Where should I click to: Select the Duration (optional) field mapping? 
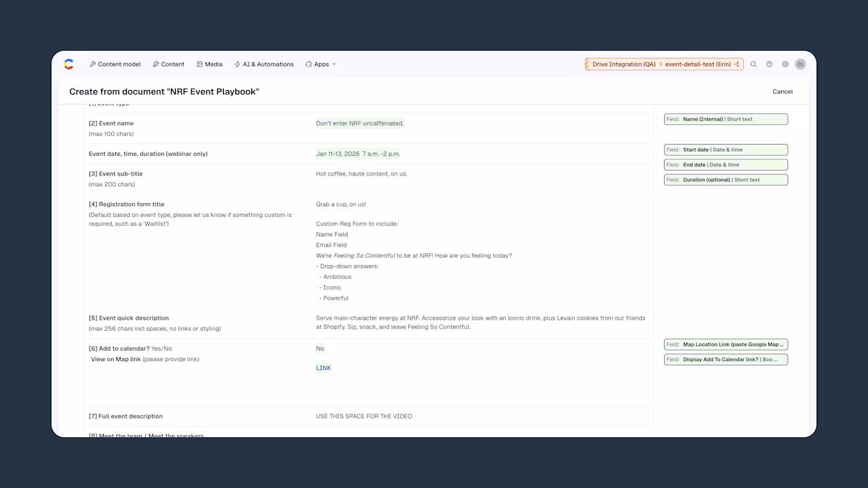pyautogui.click(x=726, y=180)
